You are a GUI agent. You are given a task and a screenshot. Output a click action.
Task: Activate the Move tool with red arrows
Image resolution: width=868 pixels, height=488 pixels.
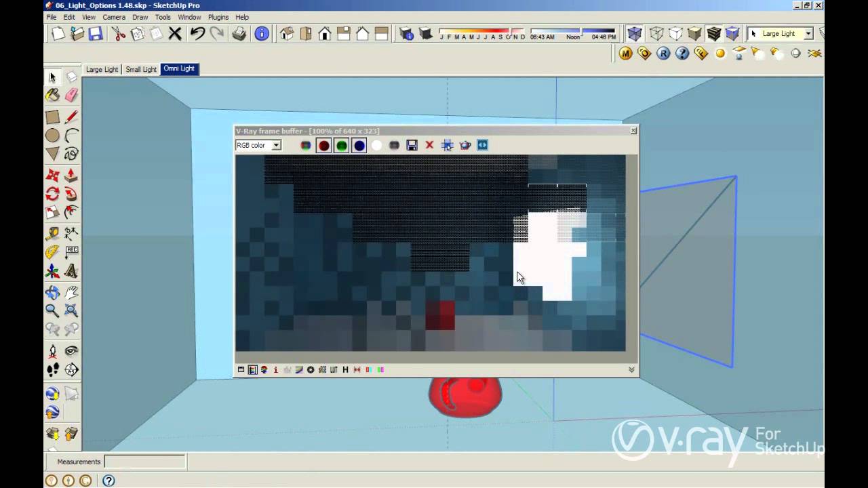(x=52, y=176)
